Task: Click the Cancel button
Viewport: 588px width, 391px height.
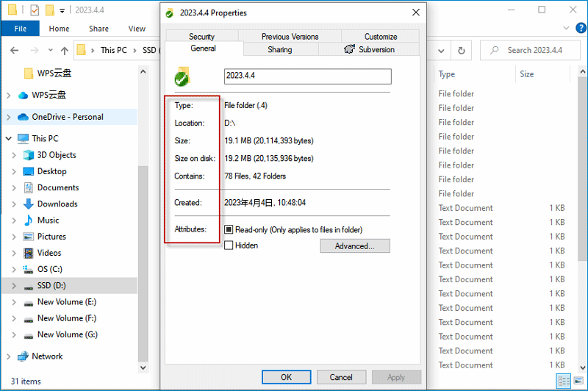Action: click(341, 377)
